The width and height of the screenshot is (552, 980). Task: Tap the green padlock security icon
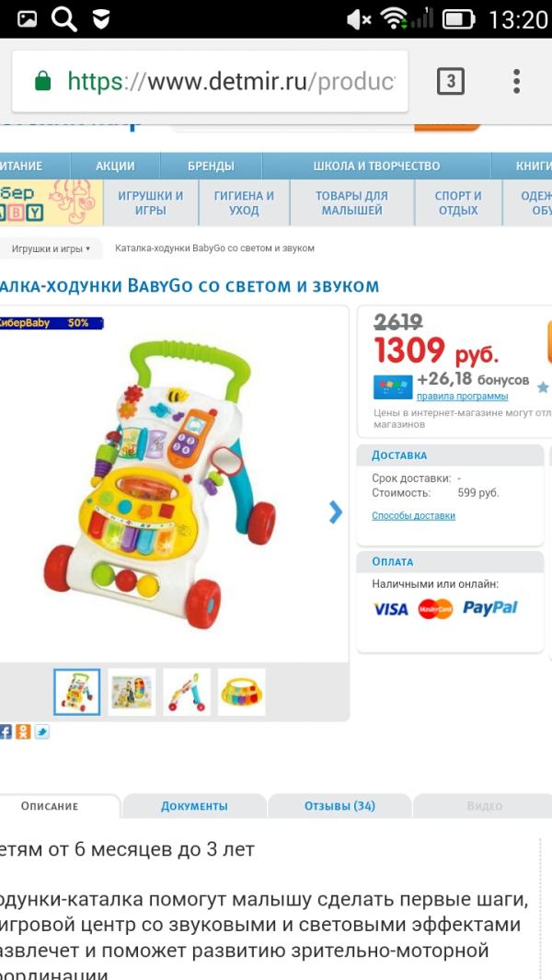(x=42, y=81)
